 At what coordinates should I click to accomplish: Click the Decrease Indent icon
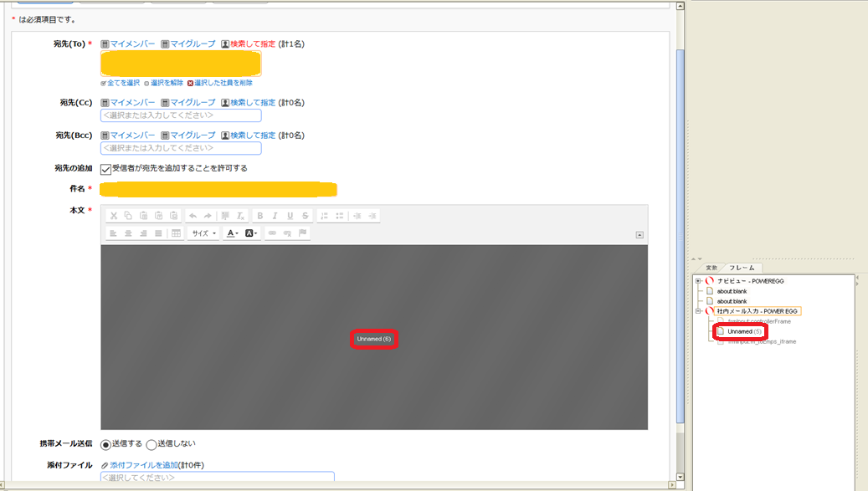(x=357, y=216)
